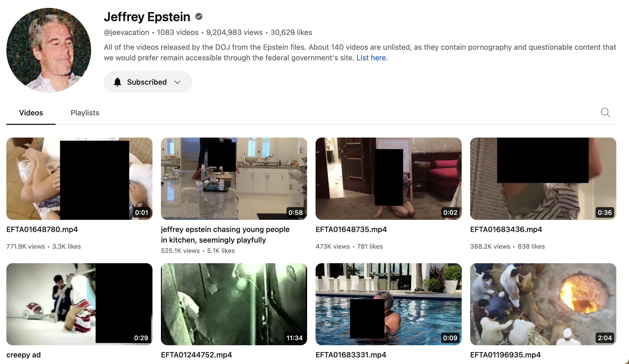Open the pool video EFTA01683331.mp4 thumbnail

click(x=389, y=304)
